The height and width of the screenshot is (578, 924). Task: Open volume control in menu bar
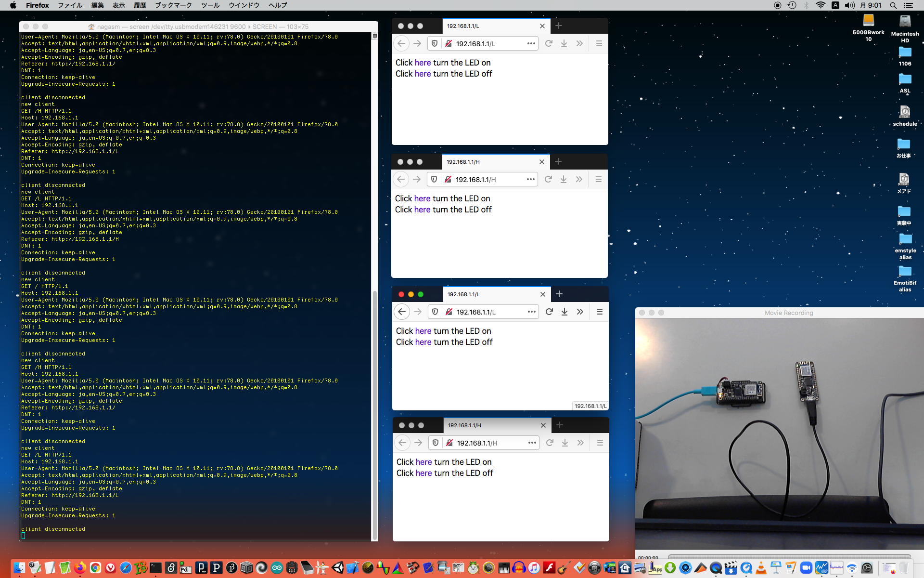tap(849, 5)
